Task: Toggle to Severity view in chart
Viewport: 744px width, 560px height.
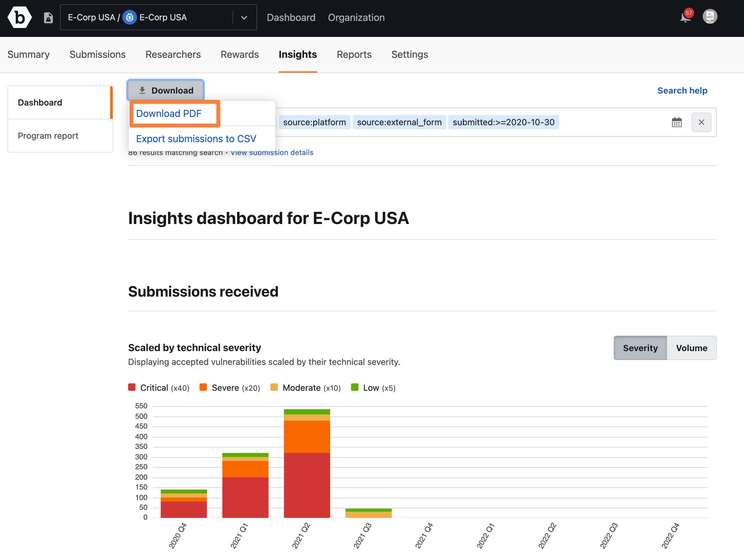Action: coord(641,348)
